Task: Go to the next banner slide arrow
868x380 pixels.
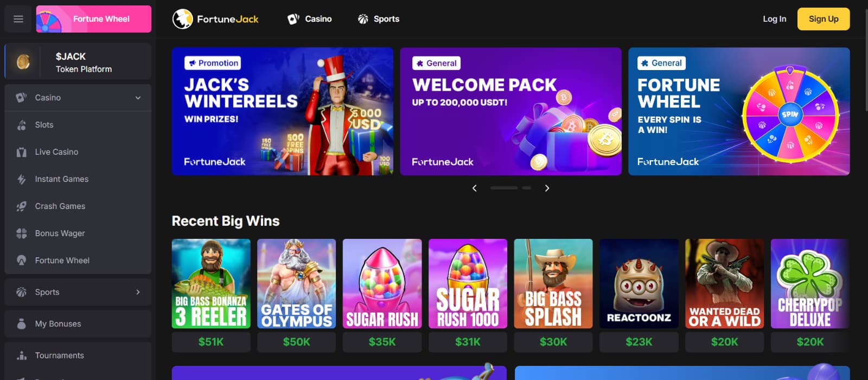Action: (547, 188)
